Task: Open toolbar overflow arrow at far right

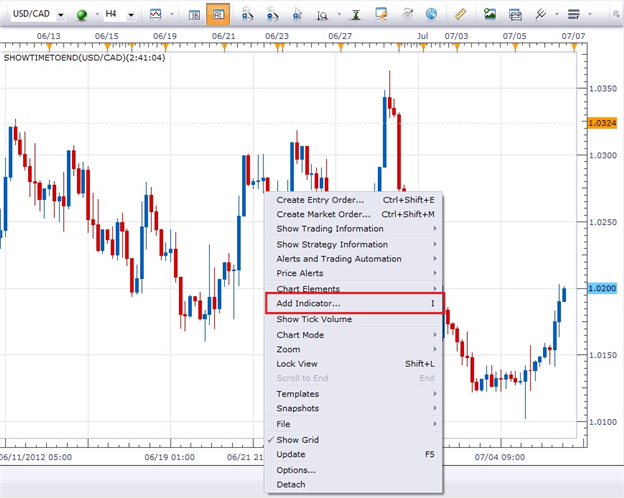Action: click(616, 14)
